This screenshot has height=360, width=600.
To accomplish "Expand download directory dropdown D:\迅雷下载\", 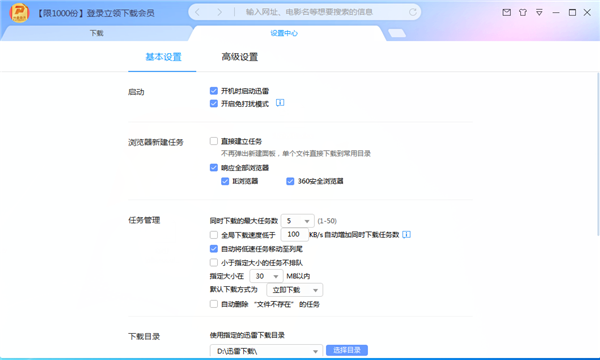I will point(266,351).
